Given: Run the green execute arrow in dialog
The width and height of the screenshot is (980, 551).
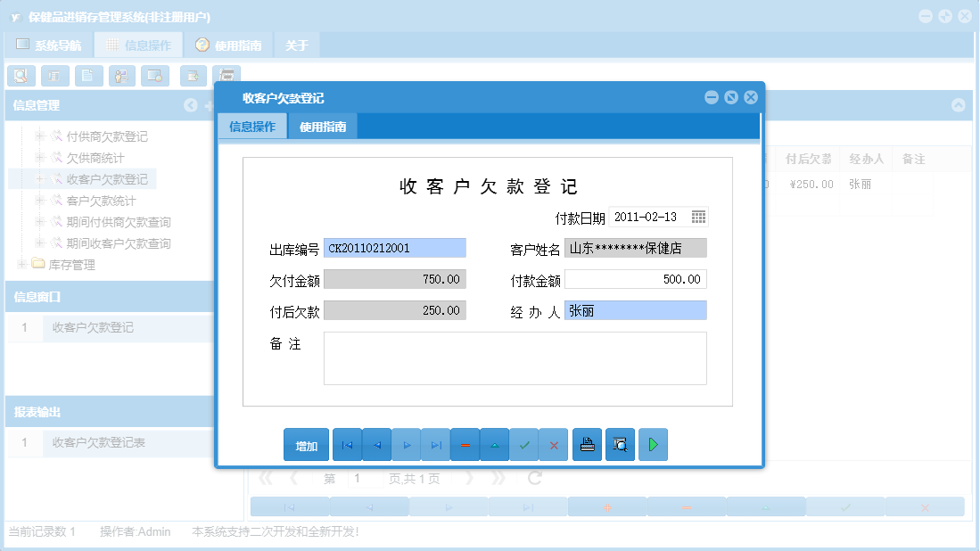Looking at the screenshot, I should pos(653,444).
